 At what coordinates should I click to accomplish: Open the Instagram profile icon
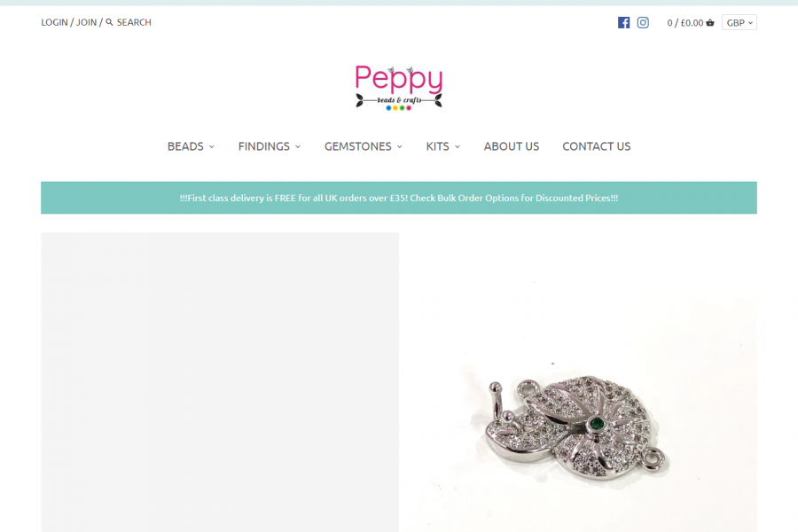643,22
